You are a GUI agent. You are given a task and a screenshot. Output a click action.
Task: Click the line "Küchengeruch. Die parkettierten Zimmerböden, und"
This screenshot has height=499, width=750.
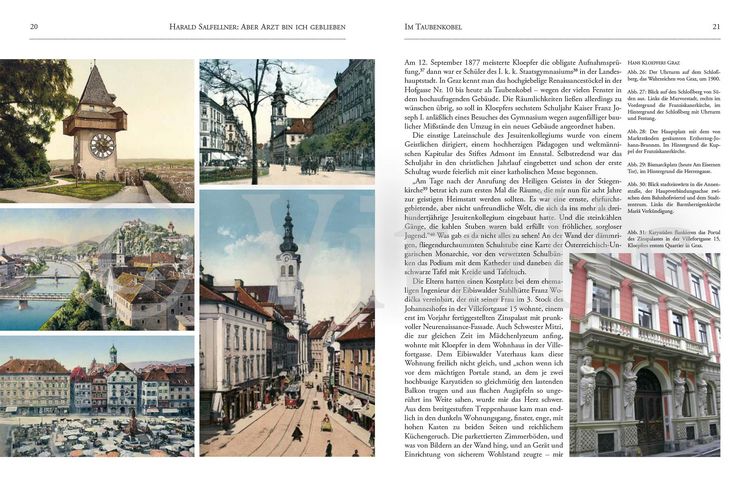coord(484,436)
